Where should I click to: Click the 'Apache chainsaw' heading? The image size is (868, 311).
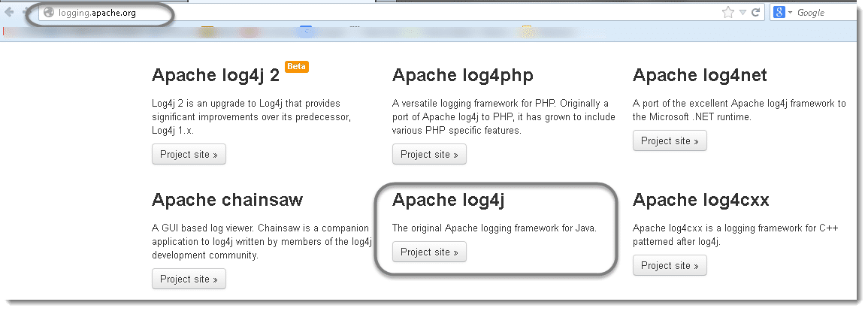(x=228, y=200)
